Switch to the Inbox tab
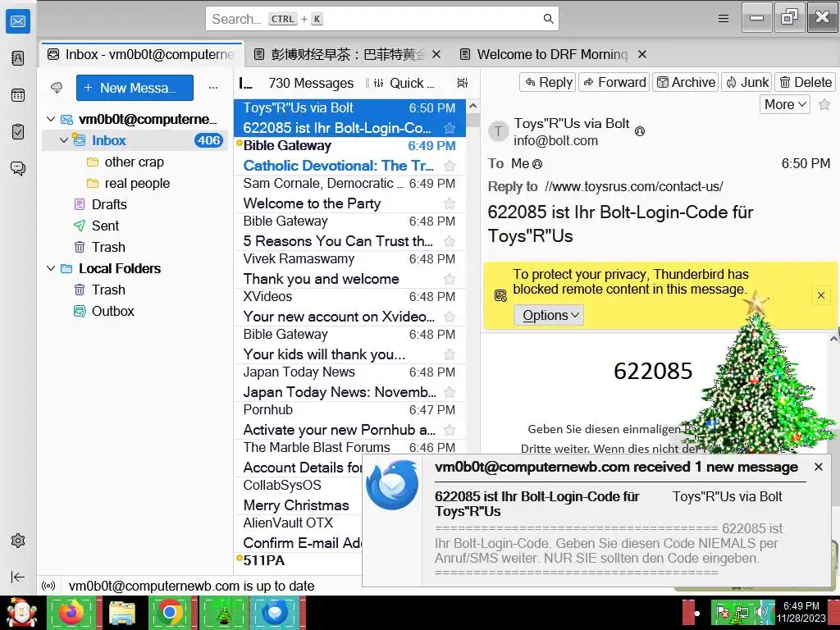 pyautogui.click(x=141, y=54)
